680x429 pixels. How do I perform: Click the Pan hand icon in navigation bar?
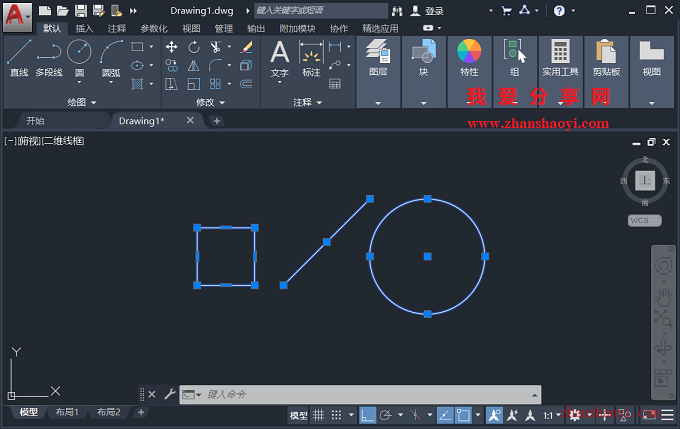click(663, 297)
